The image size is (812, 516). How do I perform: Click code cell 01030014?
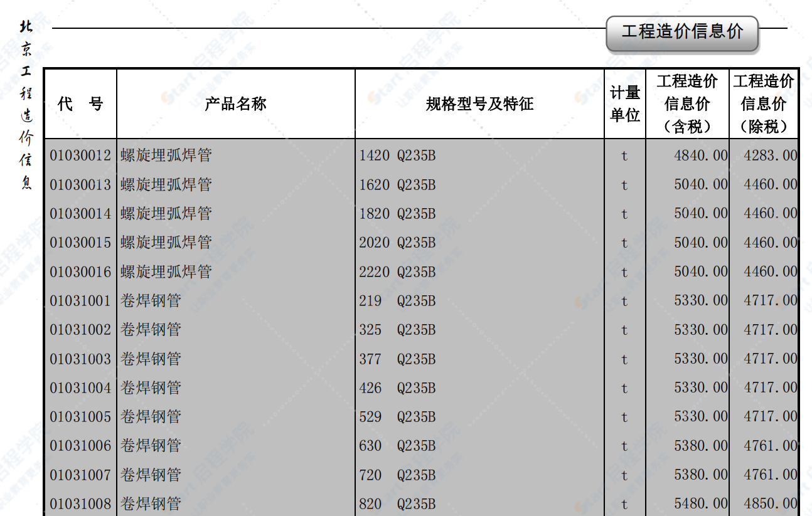coord(80,214)
